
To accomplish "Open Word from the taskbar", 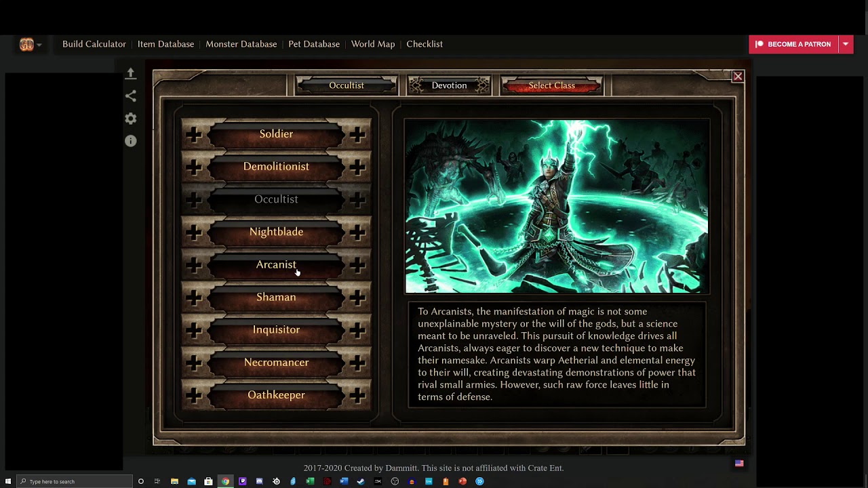I will 344,481.
